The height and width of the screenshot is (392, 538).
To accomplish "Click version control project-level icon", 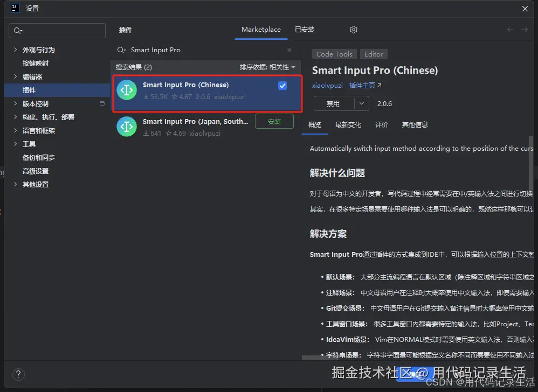I will (102, 103).
